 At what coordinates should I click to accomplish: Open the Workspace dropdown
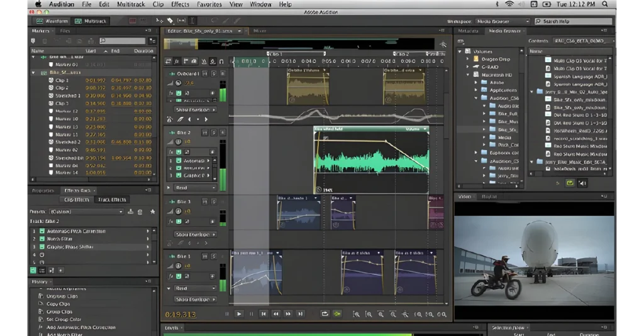[x=503, y=21]
